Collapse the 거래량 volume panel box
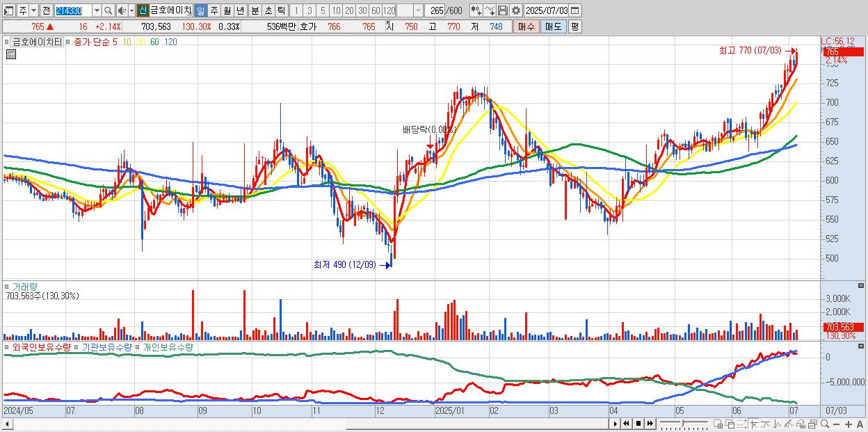Image resolution: width=868 pixels, height=432 pixels. (x=862, y=286)
